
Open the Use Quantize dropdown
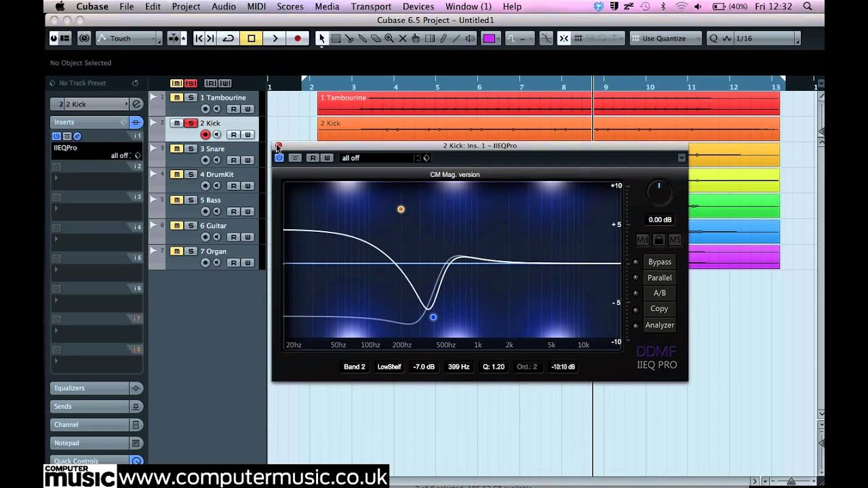665,39
